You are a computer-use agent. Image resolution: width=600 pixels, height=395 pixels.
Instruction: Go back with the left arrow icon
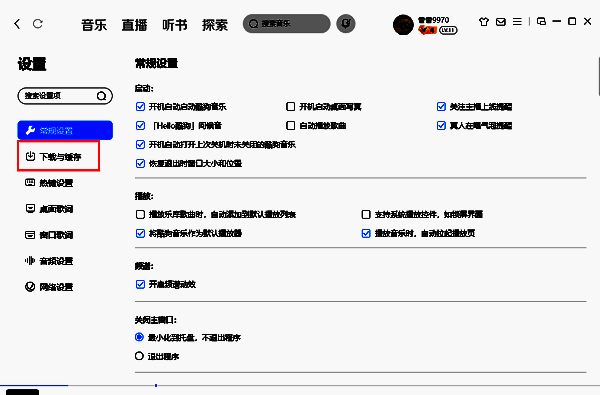click(17, 24)
